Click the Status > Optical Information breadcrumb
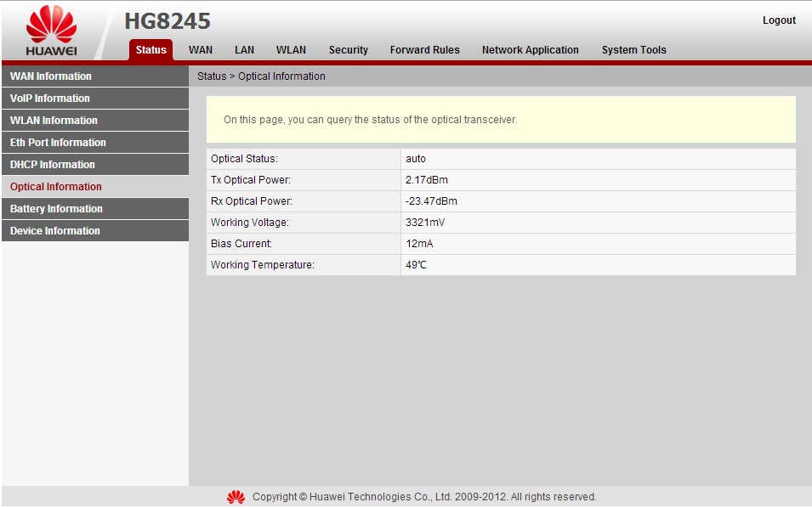The height and width of the screenshot is (508, 812). (261, 76)
